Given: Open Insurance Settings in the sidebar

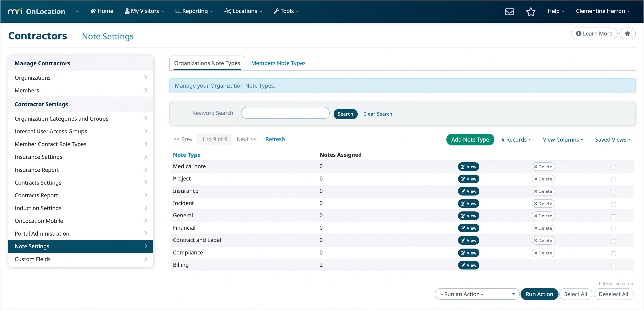Looking at the screenshot, I should point(80,157).
